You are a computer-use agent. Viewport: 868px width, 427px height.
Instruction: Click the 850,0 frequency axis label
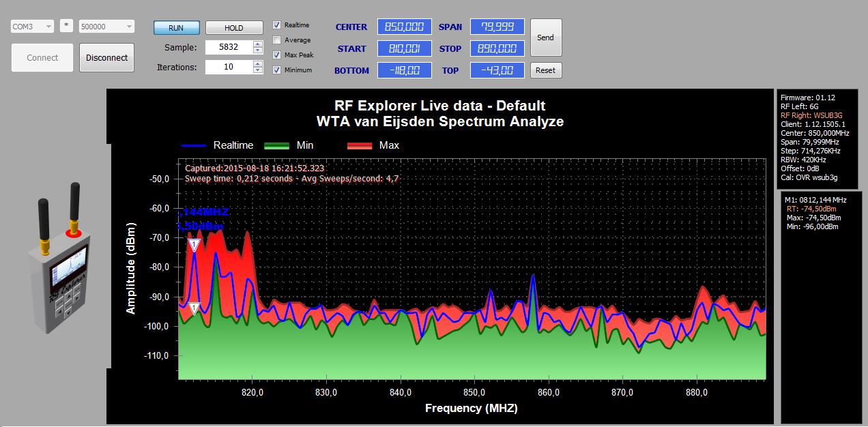tap(474, 392)
